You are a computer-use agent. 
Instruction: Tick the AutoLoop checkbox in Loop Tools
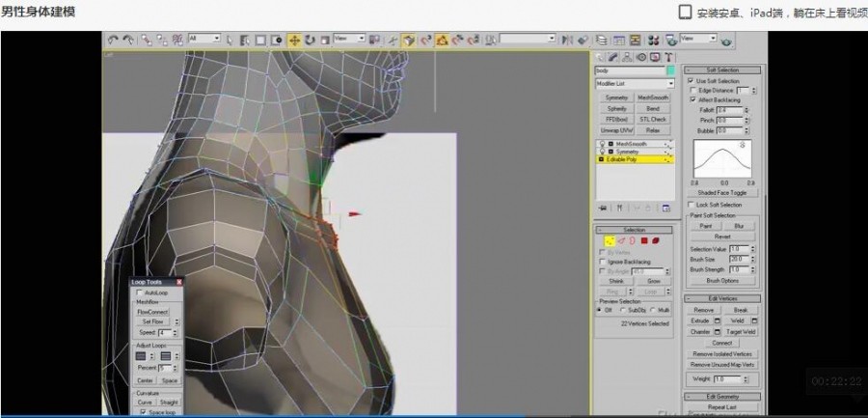click(139, 293)
